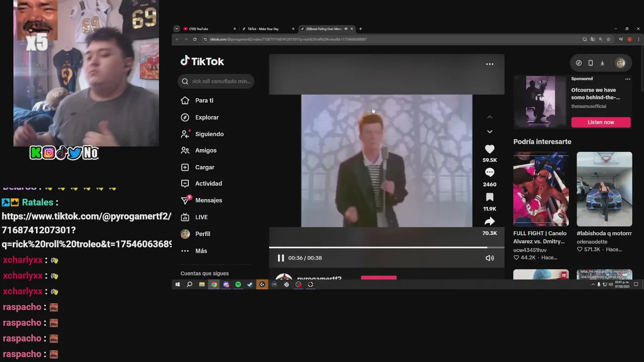This screenshot has height=362, width=644.
Task: Go back in Chrome
Action: (177, 39)
